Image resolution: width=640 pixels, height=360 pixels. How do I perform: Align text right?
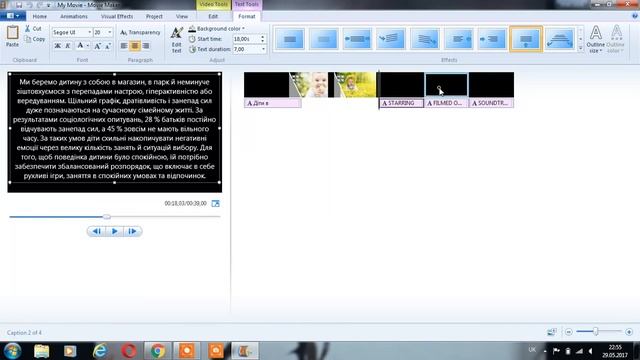(x=146, y=46)
